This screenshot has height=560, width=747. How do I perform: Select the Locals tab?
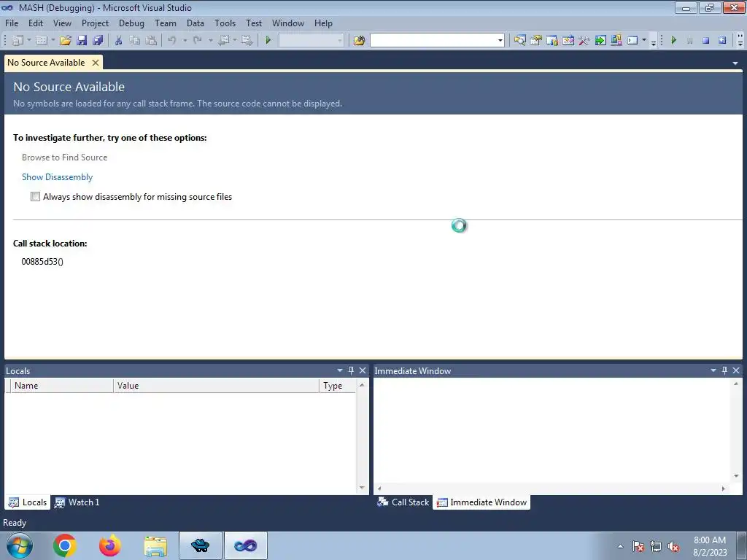28,502
